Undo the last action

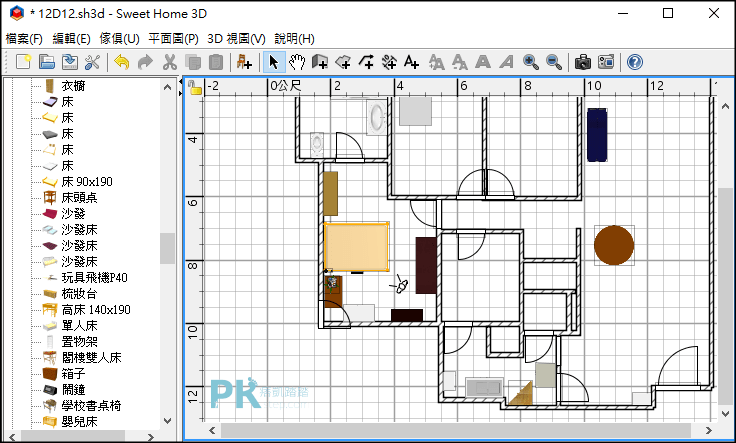click(x=122, y=61)
